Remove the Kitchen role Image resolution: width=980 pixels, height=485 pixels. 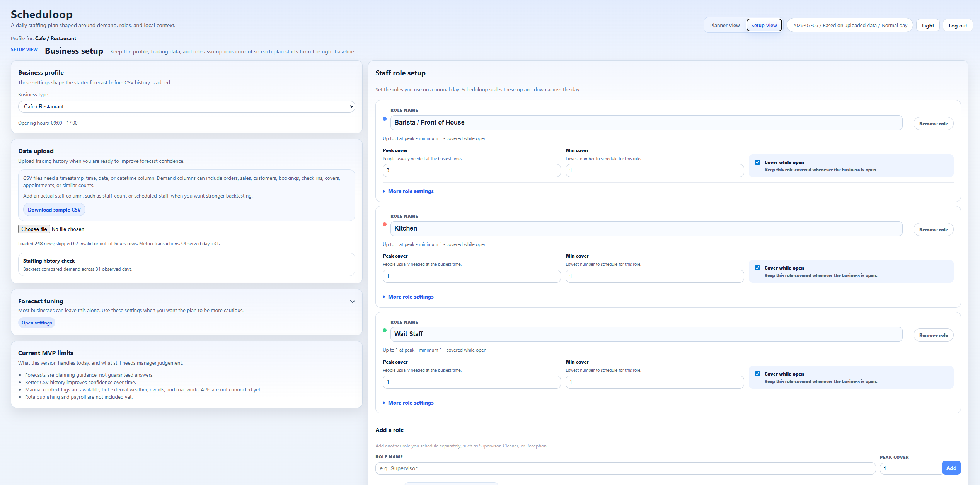(933, 230)
